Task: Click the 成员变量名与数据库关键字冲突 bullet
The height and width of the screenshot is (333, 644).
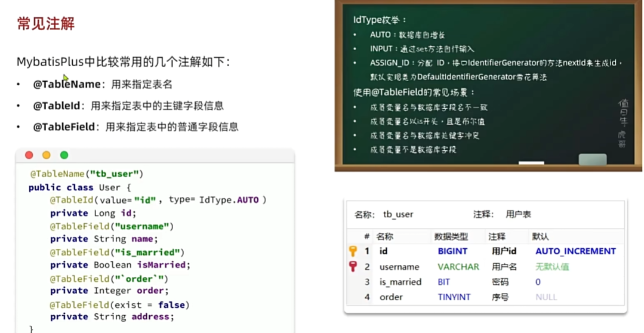Action: 425,135
